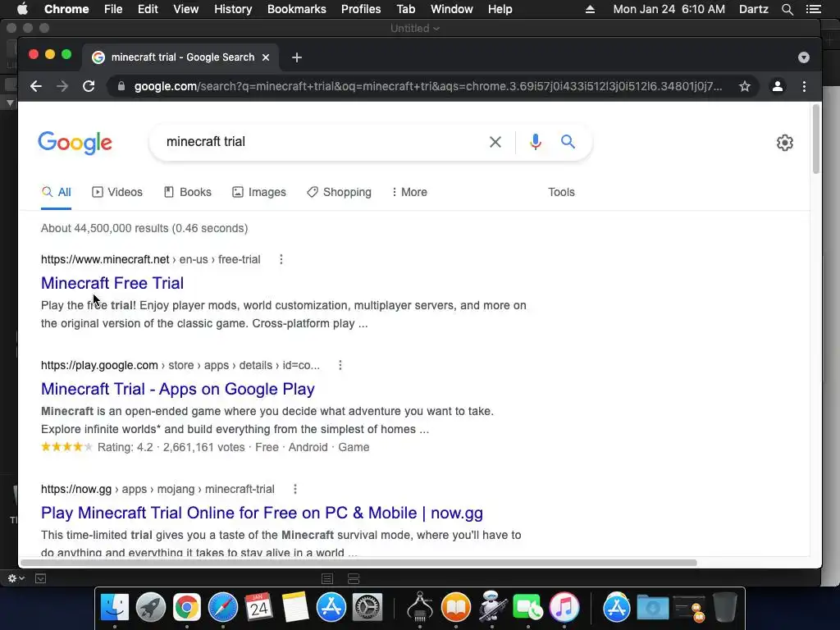Select split view icon in Untitled footer

coord(354,578)
